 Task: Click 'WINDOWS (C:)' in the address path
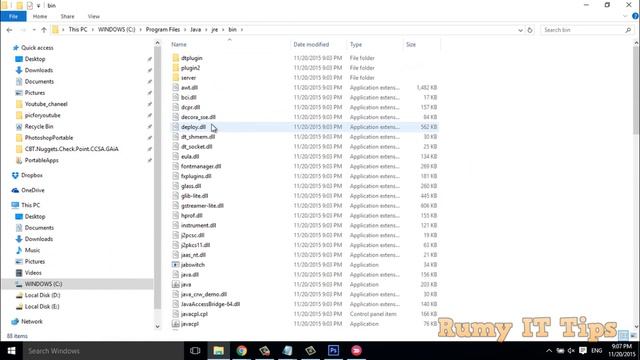tap(116, 30)
